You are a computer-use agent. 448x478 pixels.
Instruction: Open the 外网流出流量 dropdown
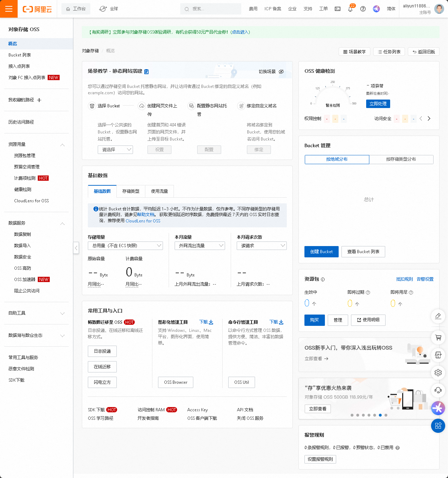click(x=200, y=246)
